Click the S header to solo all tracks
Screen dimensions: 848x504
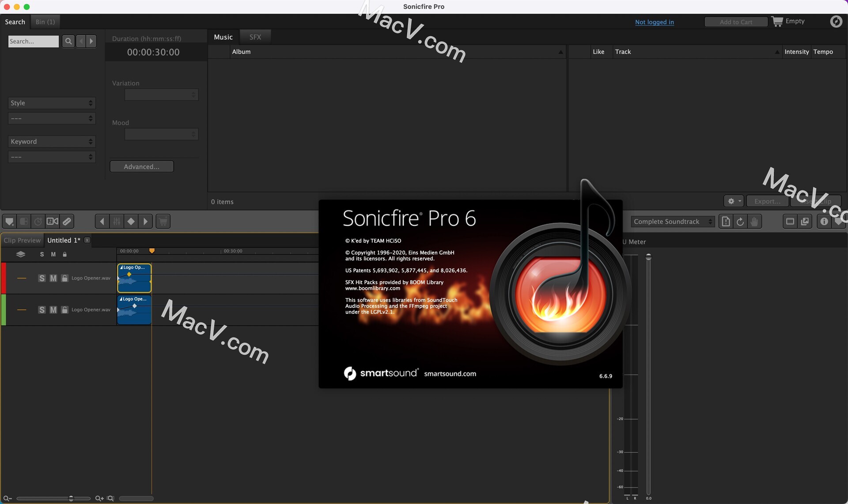point(42,254)
